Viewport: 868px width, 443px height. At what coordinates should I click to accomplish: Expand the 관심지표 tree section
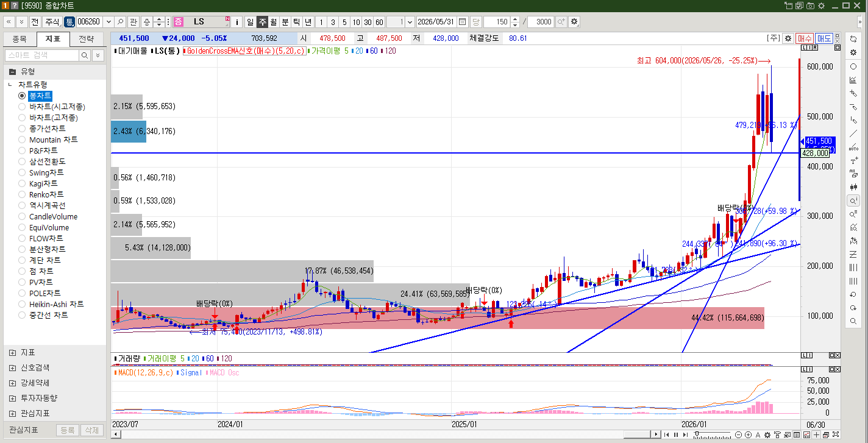(x=12, y=413)
